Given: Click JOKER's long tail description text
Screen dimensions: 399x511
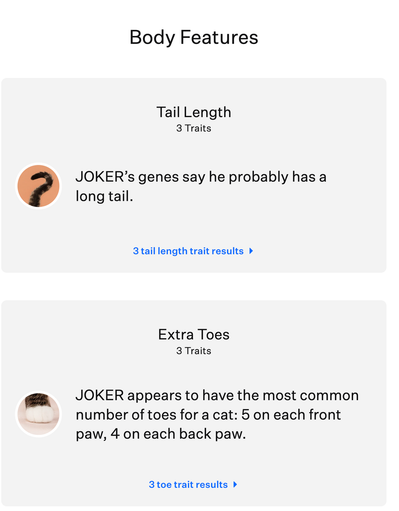Looking at the screenshot, I should 201,186.
